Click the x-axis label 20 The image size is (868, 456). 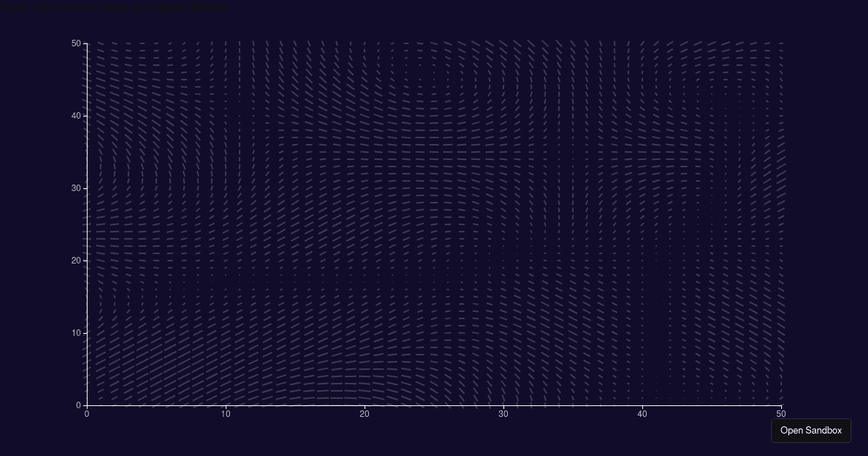(365, 413)
